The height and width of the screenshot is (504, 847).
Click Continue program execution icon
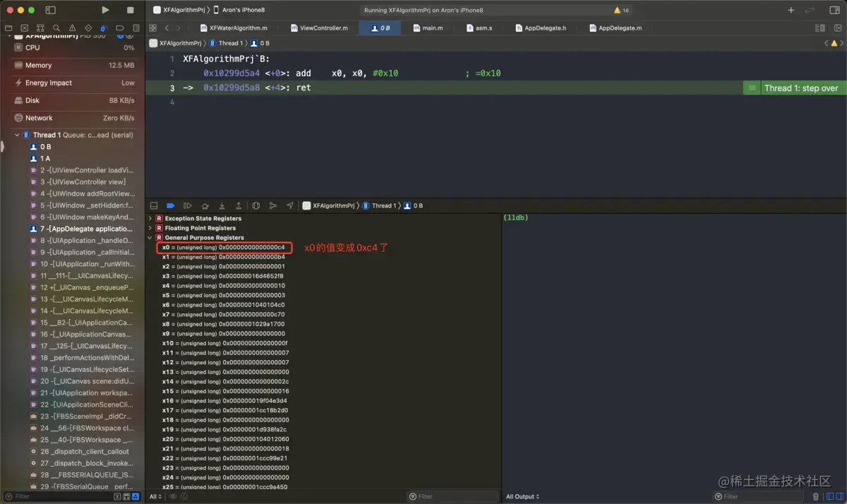point(187,205)
